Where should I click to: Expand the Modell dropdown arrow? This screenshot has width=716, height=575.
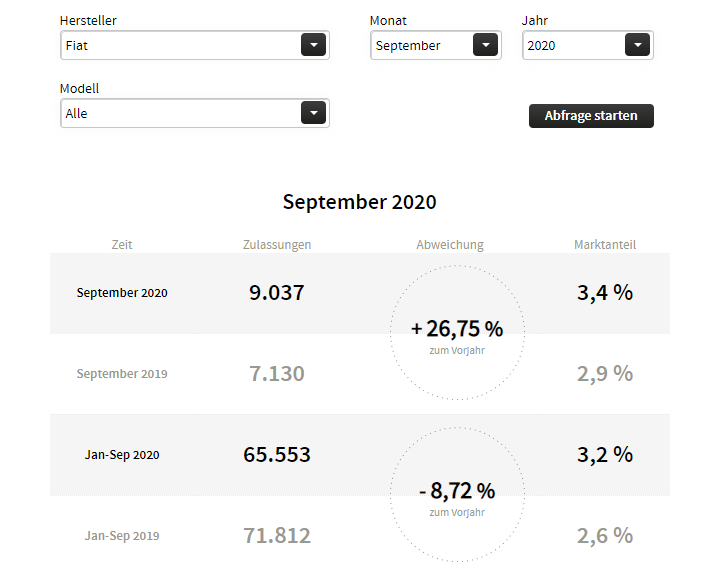314,113
